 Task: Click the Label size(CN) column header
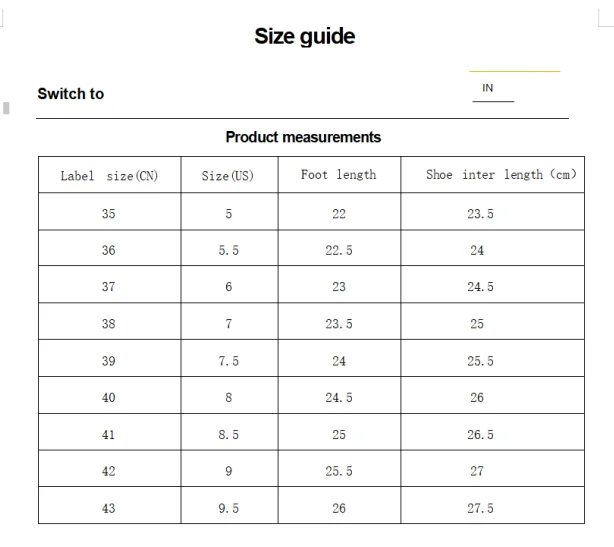pyautogui.click(x=110, y=175)
